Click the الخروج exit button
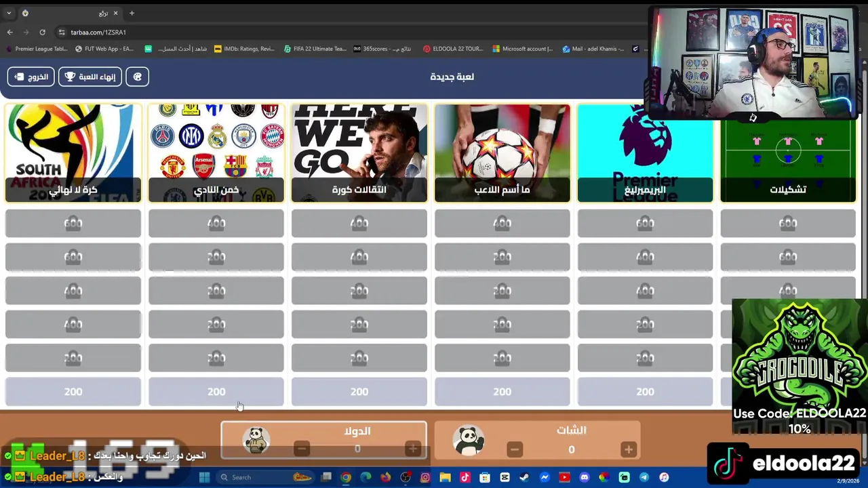The width and height of the screenshot is (868, 488). coord(31,77)
